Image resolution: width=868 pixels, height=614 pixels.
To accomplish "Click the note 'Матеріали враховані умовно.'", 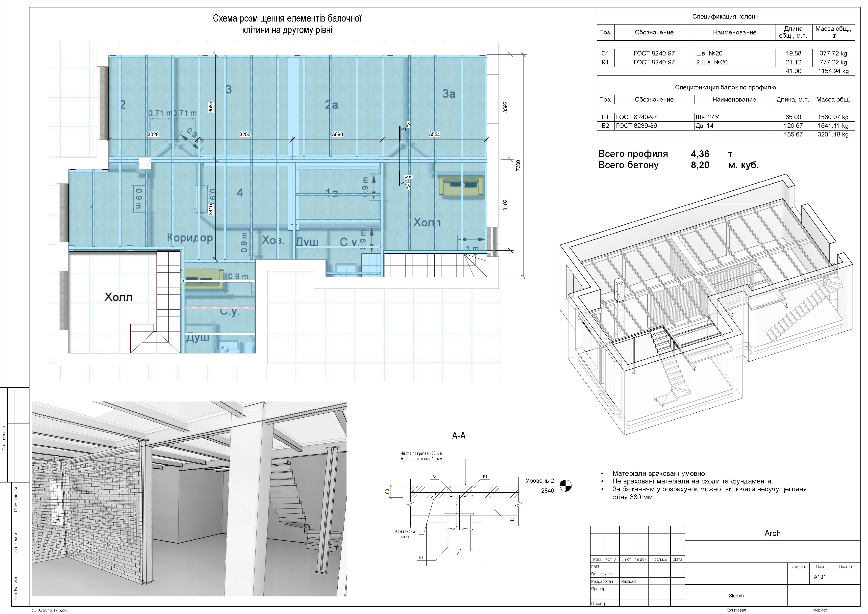I will [659, 473].
